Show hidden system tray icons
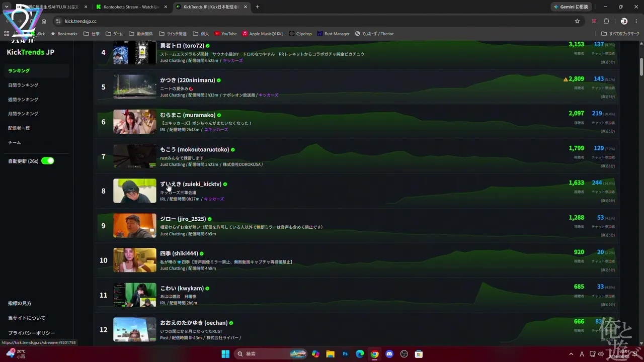644x362 pixels. 571,354
